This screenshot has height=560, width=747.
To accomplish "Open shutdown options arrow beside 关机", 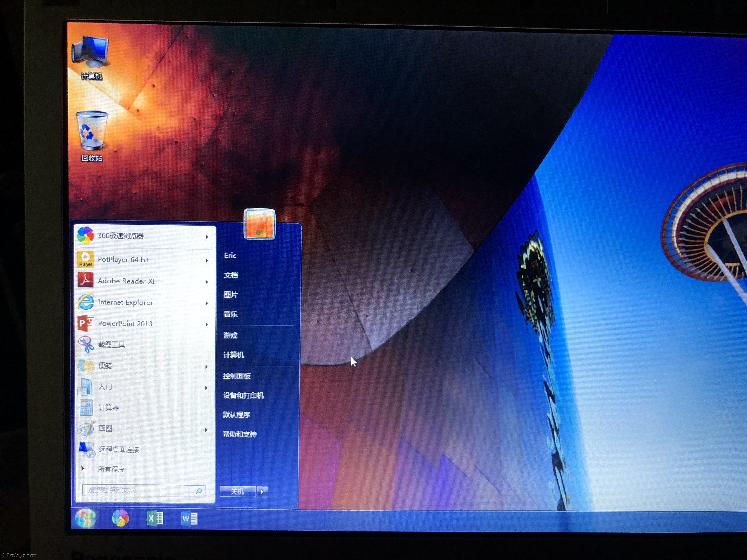I will pyautogui.click(x=262, y=492).
